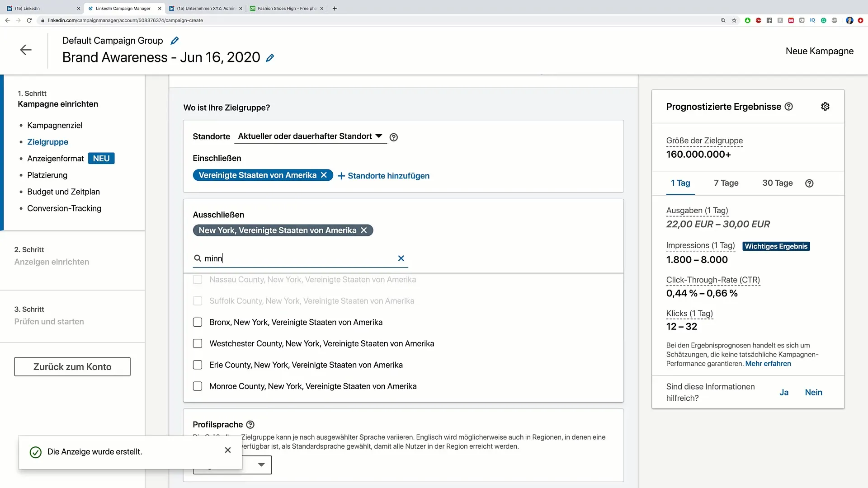Open help icon beside 30 Tage tab
Viewport: 868px width, 488px height.
[810, 183]
